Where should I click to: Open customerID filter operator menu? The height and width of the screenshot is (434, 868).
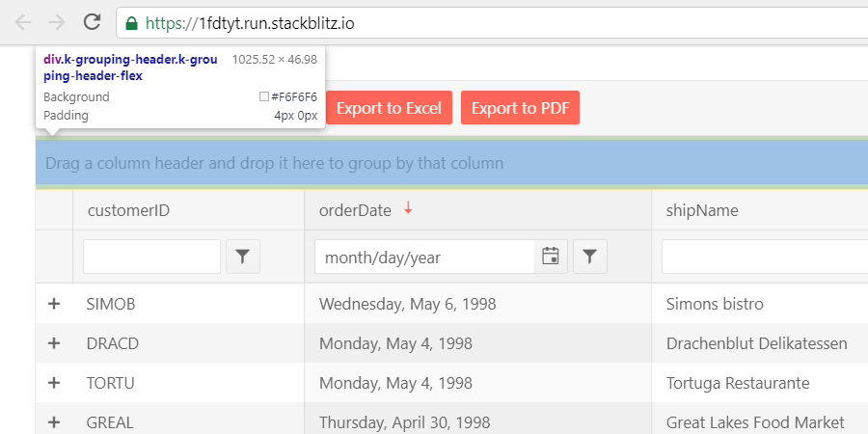point(242,257)
